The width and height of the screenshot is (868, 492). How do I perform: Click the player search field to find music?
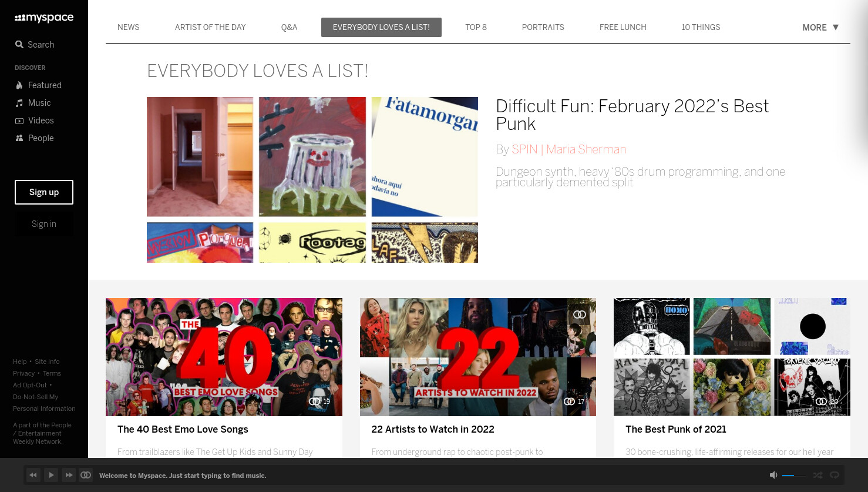pos(183,476)
